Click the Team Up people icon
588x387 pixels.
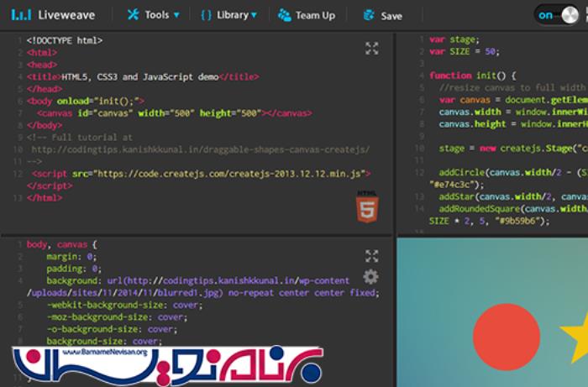click(285, 15)
